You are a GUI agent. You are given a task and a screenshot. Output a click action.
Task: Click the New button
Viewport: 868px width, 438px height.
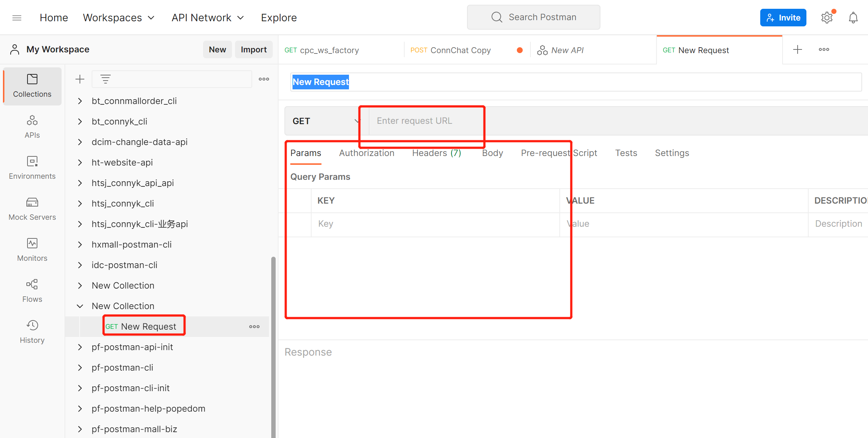[x=217, y=49]
